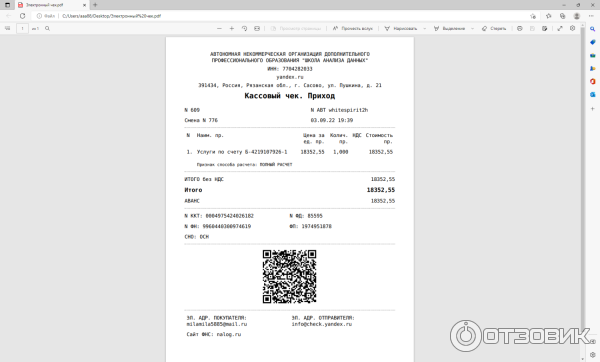This screenshot has width=600, height=362.
Task: Expand the Highlight color dropdown arrow
Action: point(472,28)
